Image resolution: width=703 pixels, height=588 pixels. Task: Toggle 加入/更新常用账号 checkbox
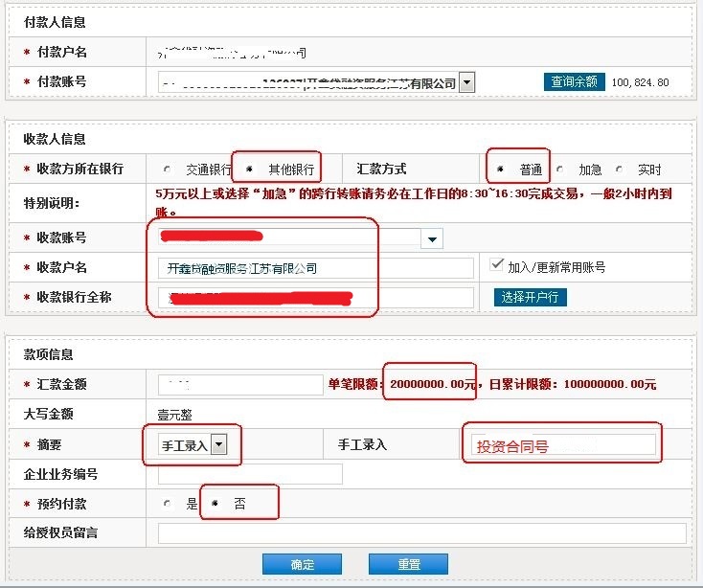coord(496,264)
